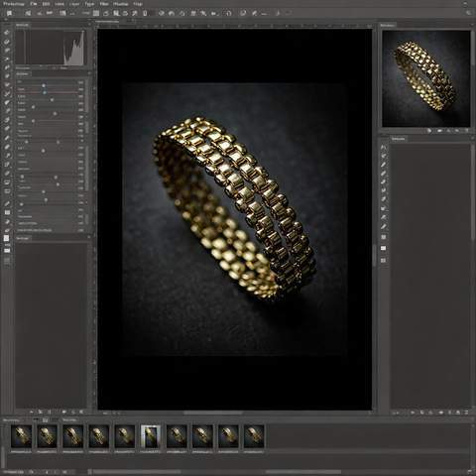
Task: Click the search magnifier icon in top-right corner
Action: [468, 13]
